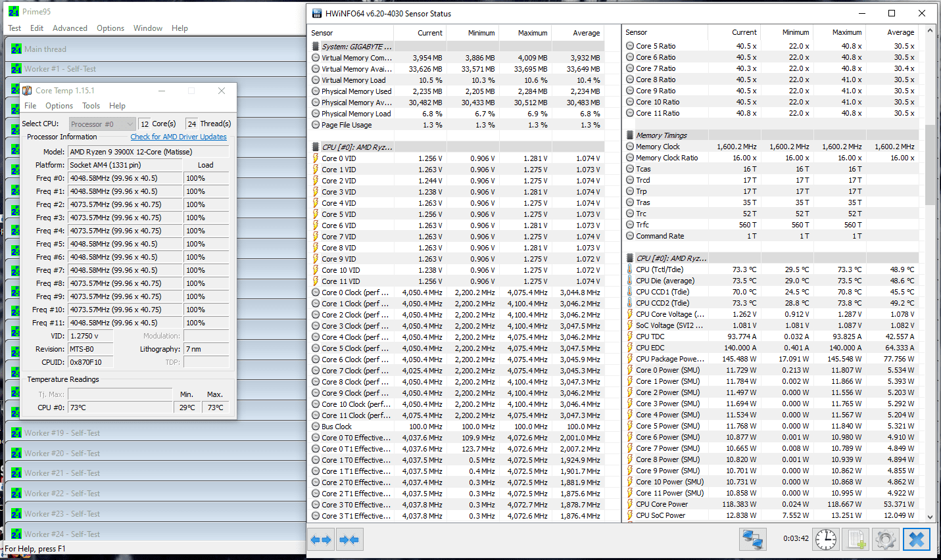Screen dimensions: 941x560
Task: Open the Test menu in Prime95
Action: click(14, 28)
